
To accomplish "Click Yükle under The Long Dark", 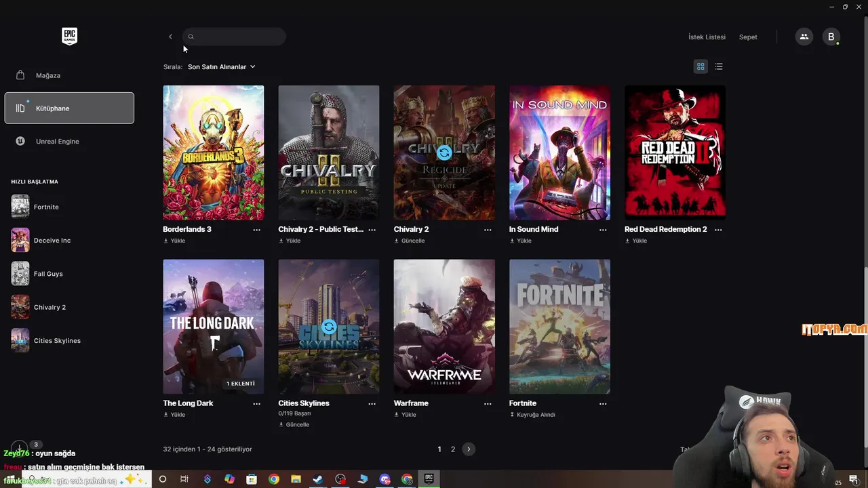I will click(174, 415).
